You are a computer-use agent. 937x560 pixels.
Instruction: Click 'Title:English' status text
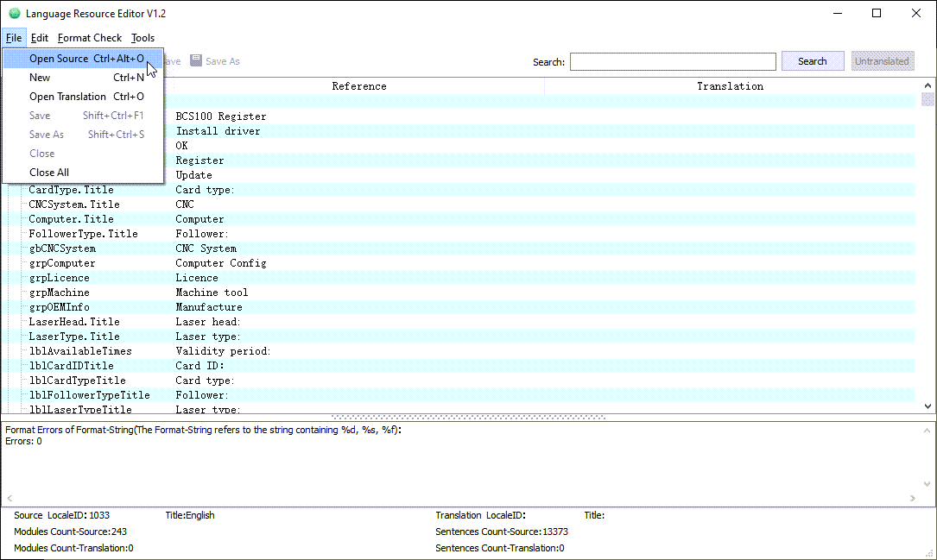(x=190, y=515)
